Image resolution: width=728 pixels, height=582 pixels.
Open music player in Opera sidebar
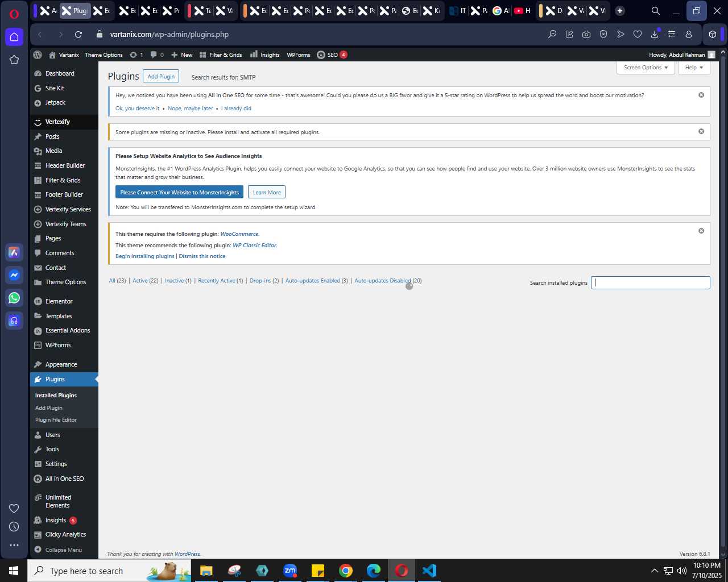[x=14, y=321]
